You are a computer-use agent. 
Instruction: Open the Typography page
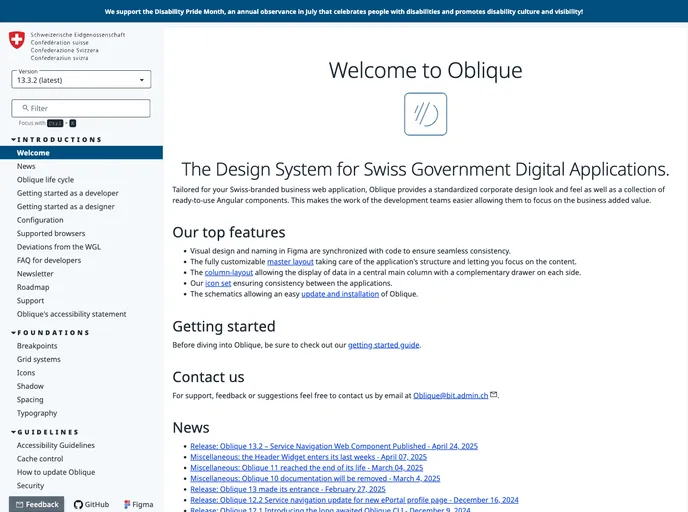click(x=37, y=413)
